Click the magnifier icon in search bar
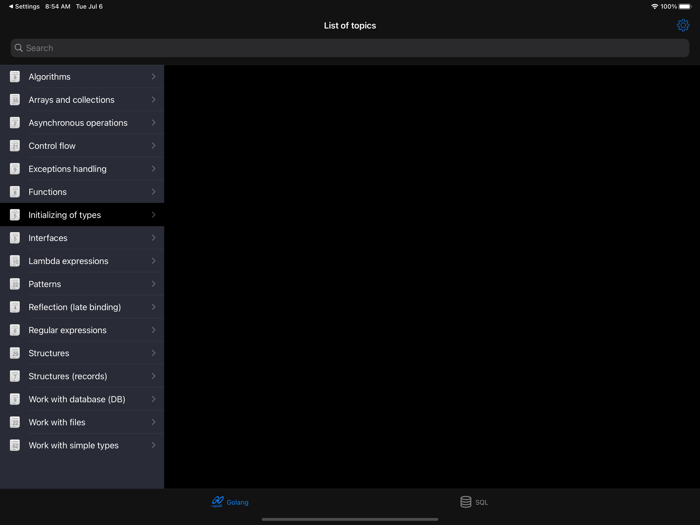The image size is (700, 525). point(18,48)
